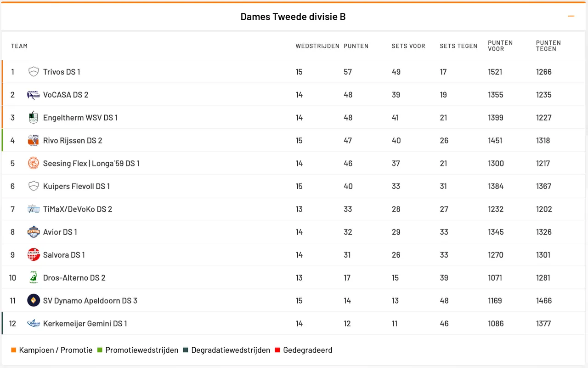Open the Kuipers Flevoll DS 1 team link
The height and width of the screenshot is (368, 588).
(76, 186)
